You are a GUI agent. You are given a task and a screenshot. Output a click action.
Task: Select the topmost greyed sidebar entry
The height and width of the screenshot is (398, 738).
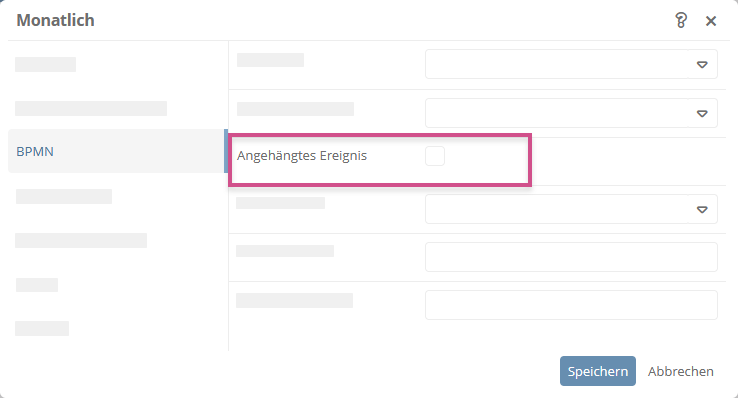point(45,64)
